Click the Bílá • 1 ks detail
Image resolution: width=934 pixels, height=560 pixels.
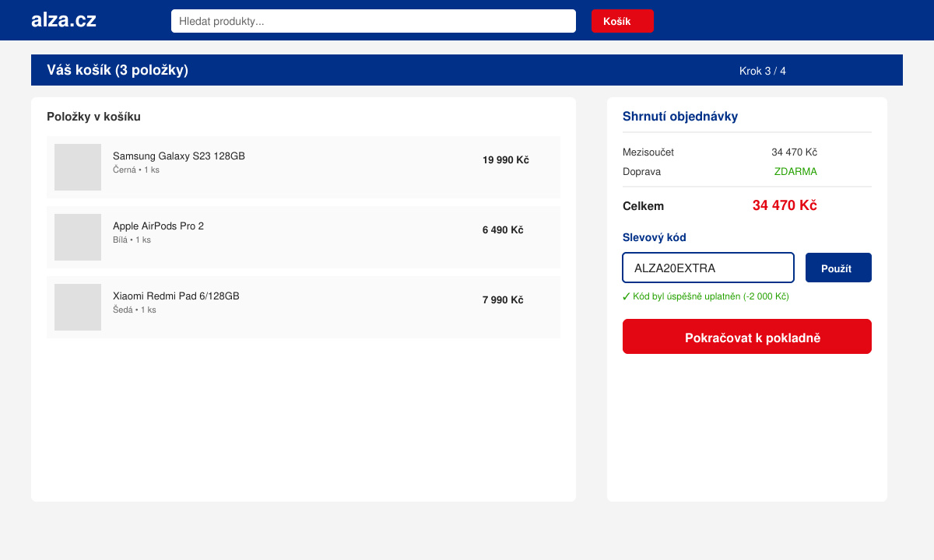click(132, 240)
